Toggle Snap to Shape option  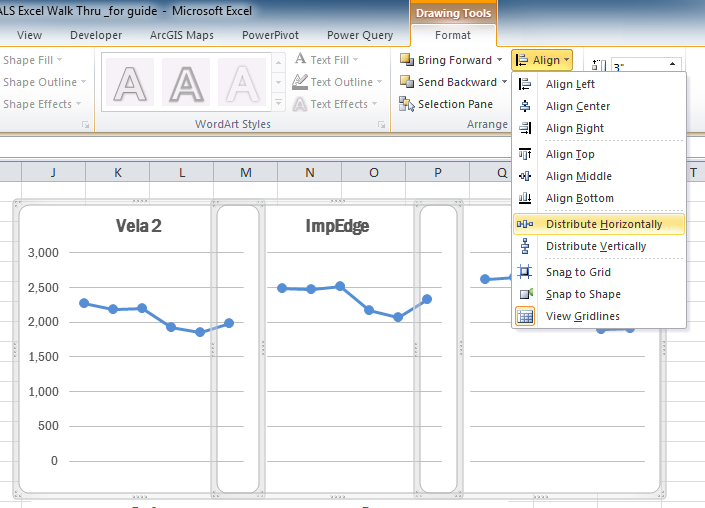[x=599, y=294]
